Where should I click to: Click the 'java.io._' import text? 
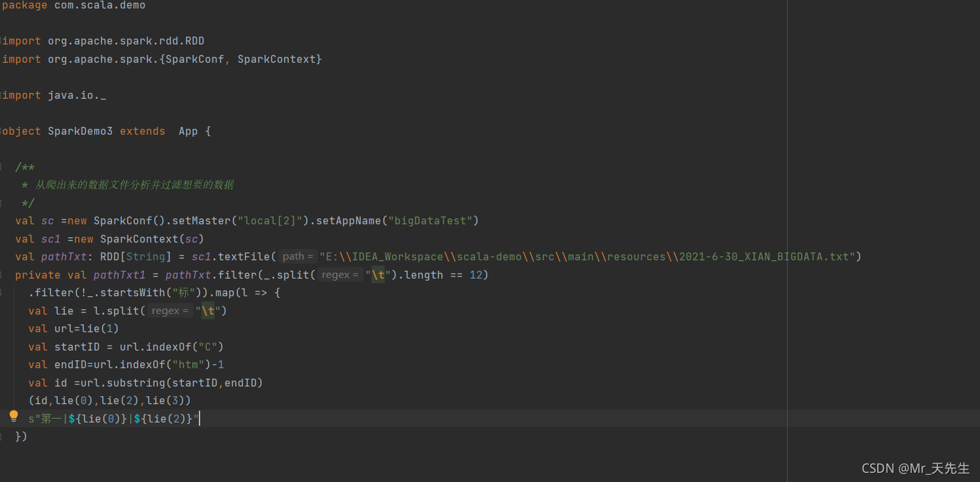coord(77,95)
